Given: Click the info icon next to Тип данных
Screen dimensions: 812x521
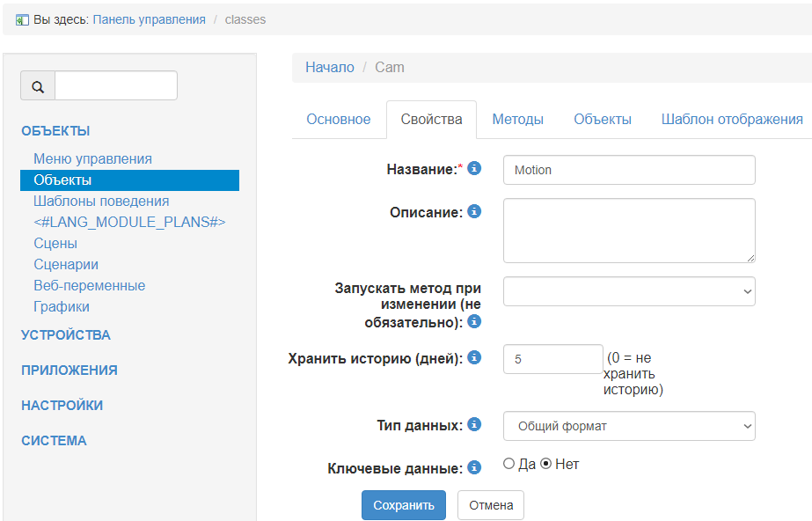Looking at the screenshot, I should tap(473, 424).
